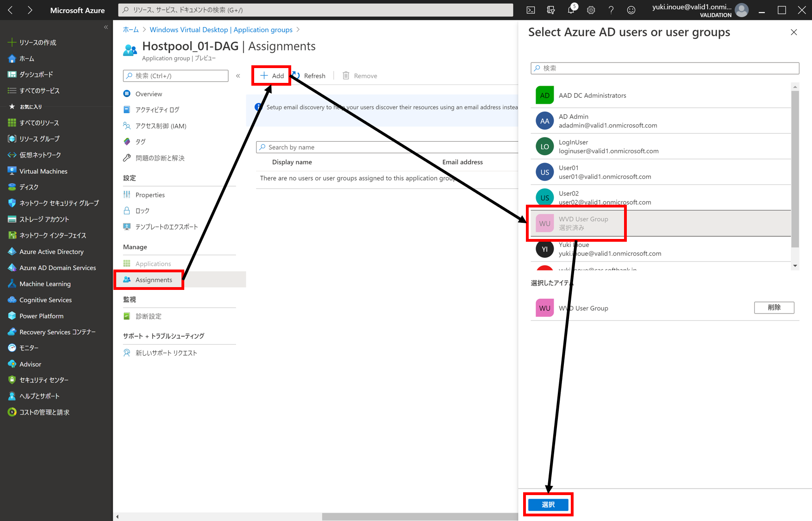This screenshot has width=812, height=521.
Task: Click the global Azure search bar
Action: (316, 10)
